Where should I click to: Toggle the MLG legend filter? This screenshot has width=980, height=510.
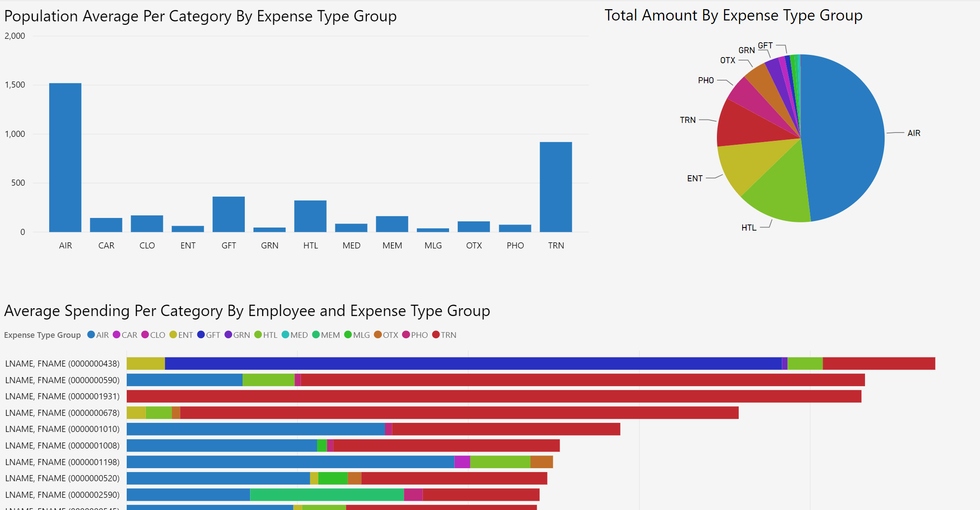[348, 335]
